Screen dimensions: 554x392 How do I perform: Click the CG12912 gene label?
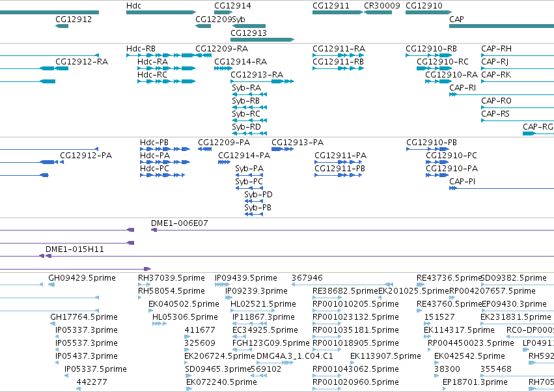coord(74,19)
